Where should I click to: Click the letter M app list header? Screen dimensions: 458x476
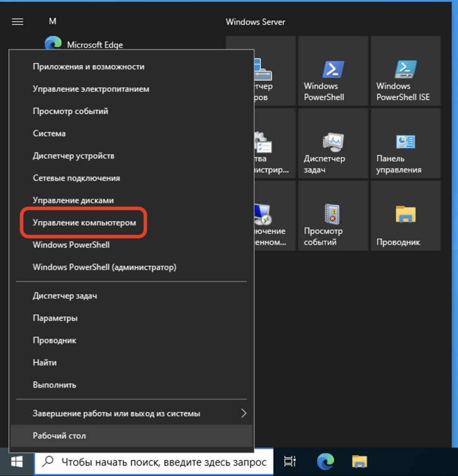[53, 21]
